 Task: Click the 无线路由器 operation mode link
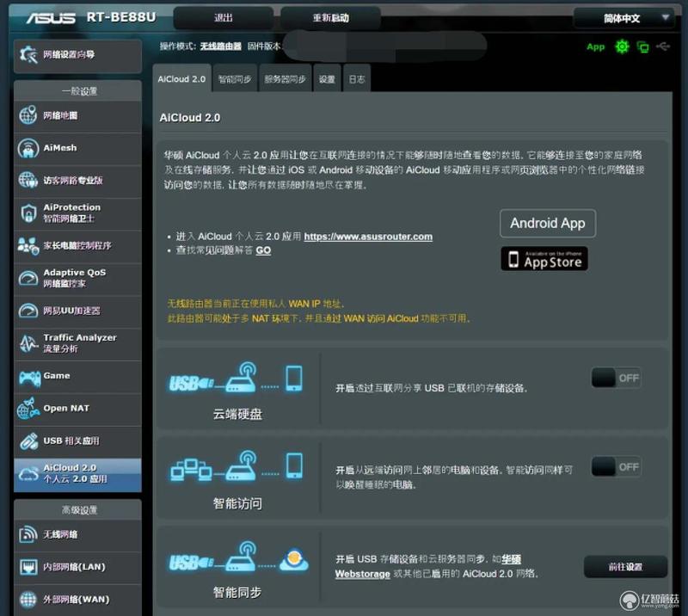coord(221,46)
